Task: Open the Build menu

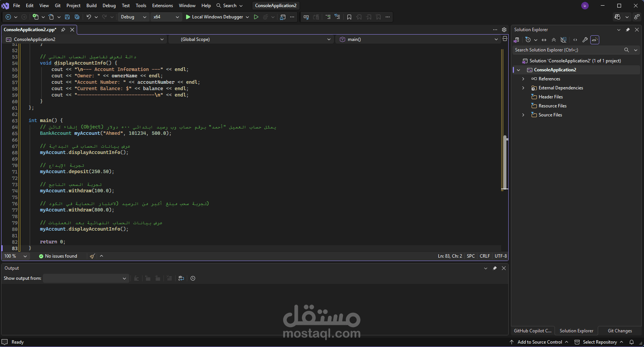Action: click(91, 6)
